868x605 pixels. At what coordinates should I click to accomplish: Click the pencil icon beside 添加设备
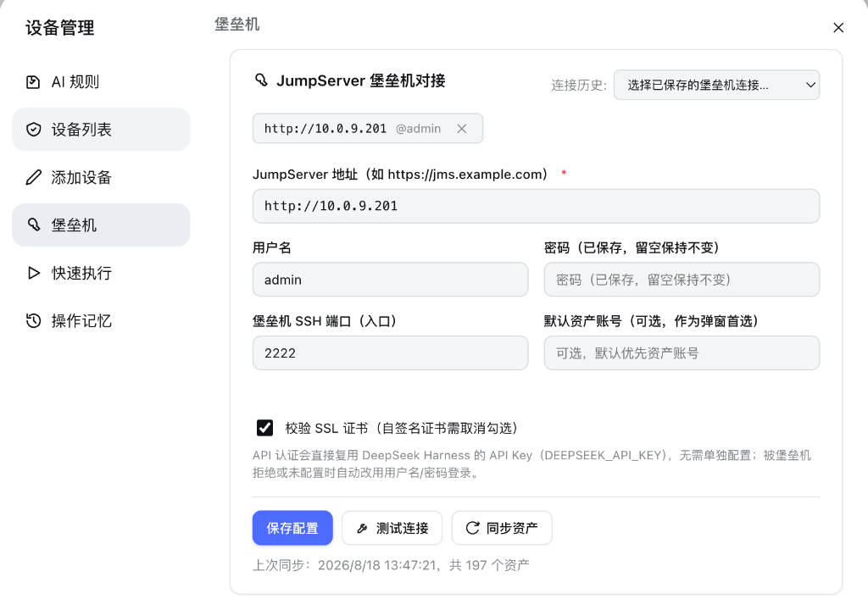33,177
